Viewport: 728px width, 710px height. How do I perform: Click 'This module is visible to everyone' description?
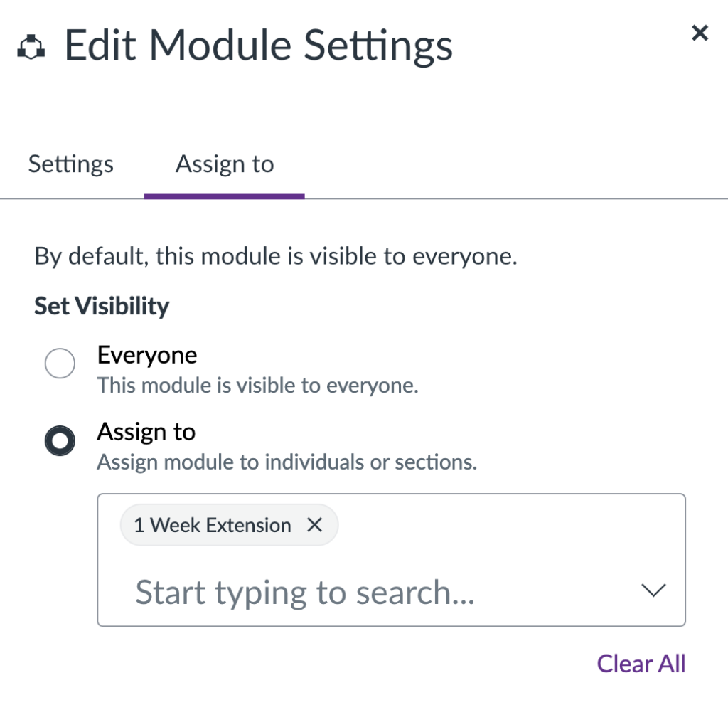pos(257,386)
